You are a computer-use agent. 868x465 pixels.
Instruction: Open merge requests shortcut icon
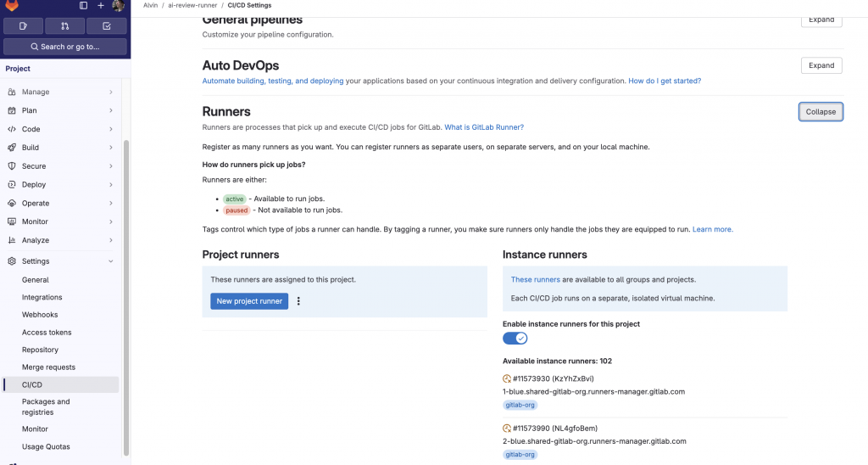[64, 26]
